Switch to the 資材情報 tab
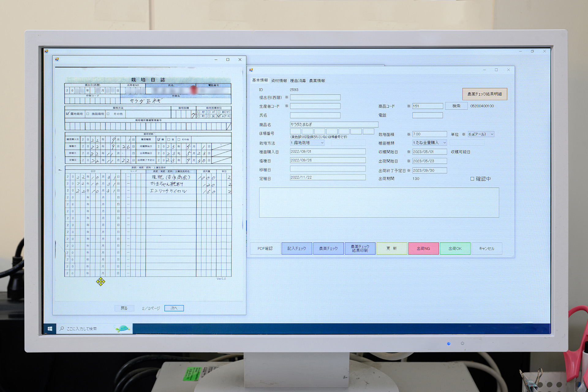Screen dimensions: 588x392 pyautogui.click(x=279, y=81)
